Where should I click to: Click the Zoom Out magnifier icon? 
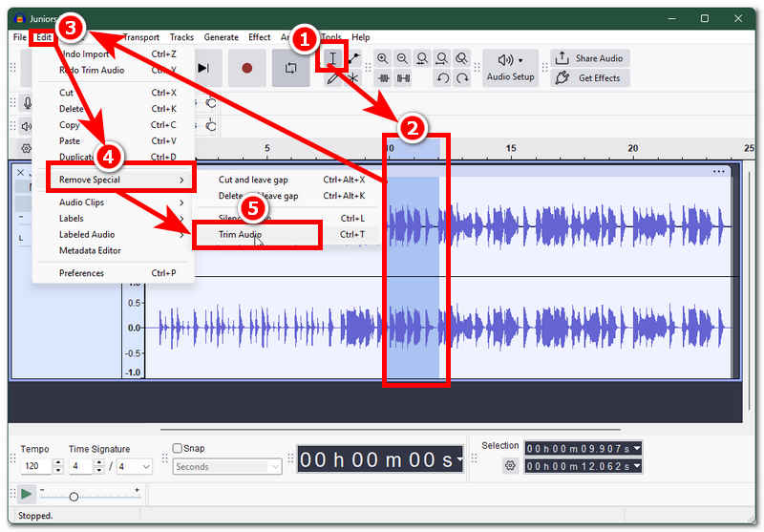pyautogui.click(x=402, y=58)
